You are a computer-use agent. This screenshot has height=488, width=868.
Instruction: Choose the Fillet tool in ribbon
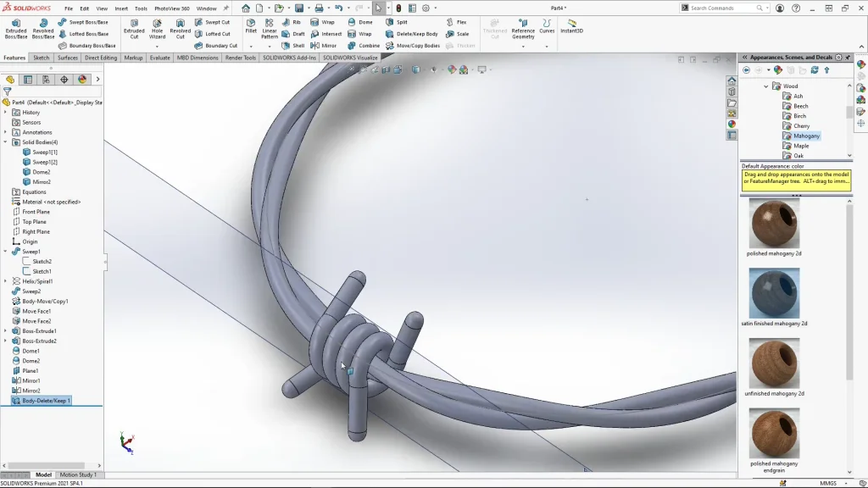point(251,26)
